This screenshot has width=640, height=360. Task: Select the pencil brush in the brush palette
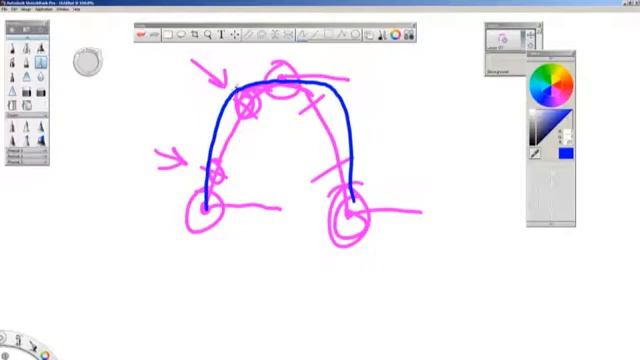coord(12,49)
